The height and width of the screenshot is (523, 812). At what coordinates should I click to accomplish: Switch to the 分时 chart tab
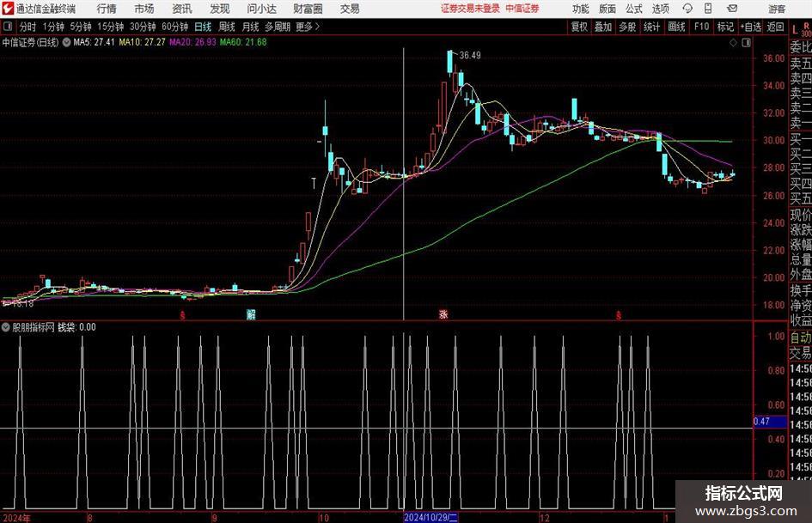(27, 27)
